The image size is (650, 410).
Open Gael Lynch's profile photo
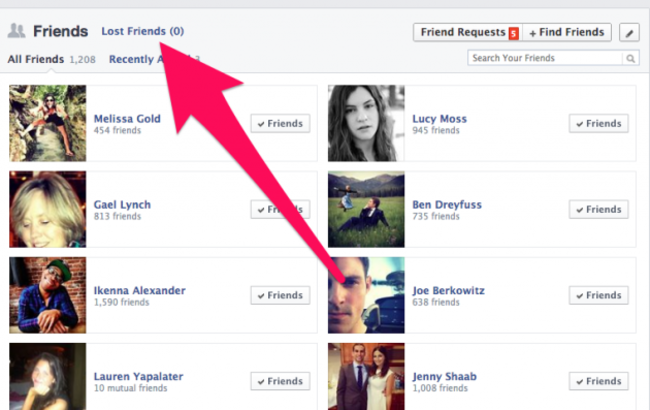(x=48, y=210)
